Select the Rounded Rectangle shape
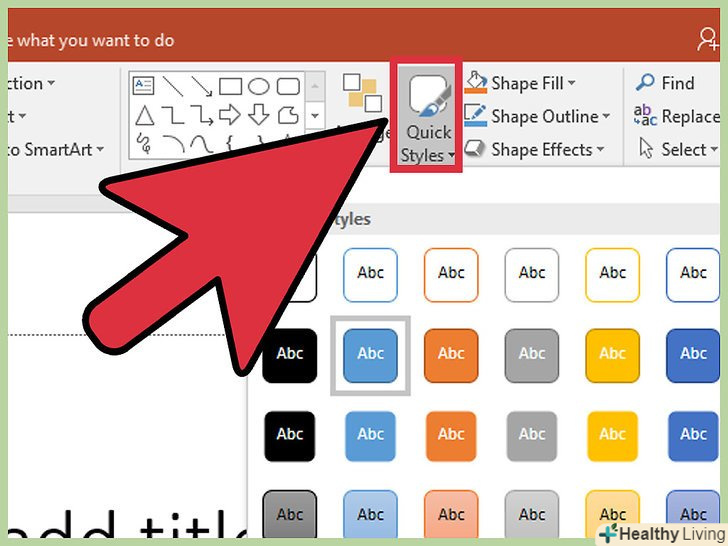Screen dimensions: 728x546 [x=288, y=86]
